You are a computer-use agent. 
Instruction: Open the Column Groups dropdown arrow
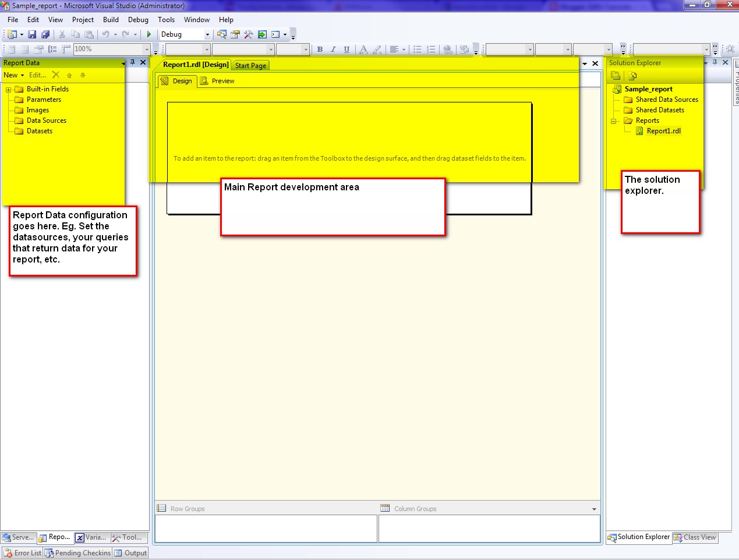coord(594,509)
